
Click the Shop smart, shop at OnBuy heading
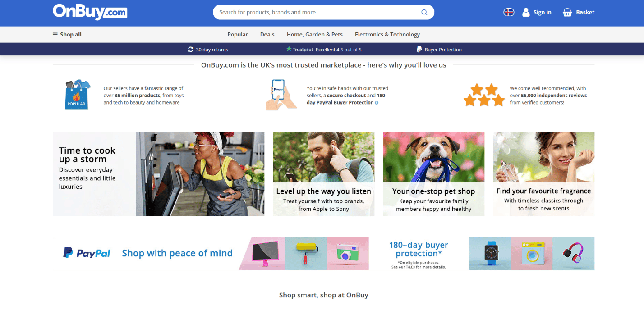(323, 295)
